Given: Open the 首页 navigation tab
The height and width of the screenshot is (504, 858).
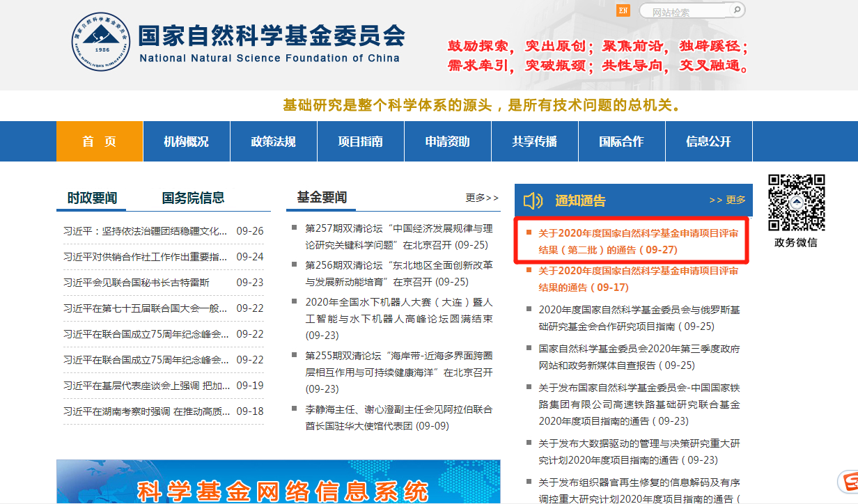Looking at the screenshot, I should point(100,141).
